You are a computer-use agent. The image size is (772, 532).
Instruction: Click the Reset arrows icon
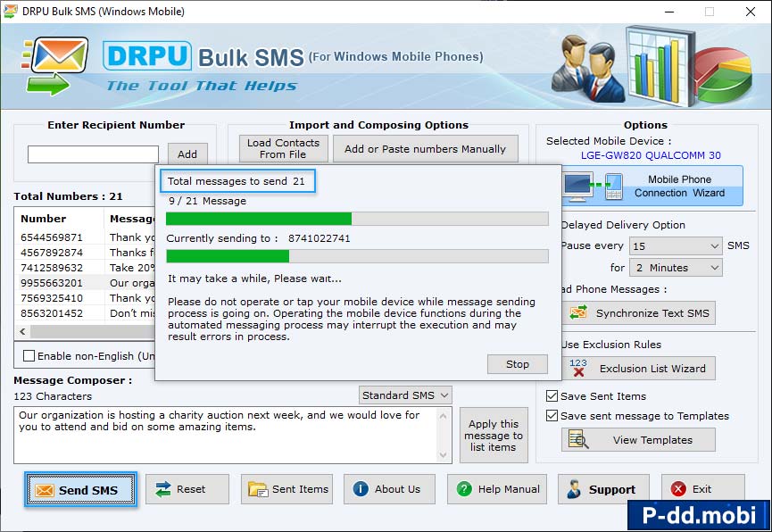pyautogui.click(x=163, y=489)
